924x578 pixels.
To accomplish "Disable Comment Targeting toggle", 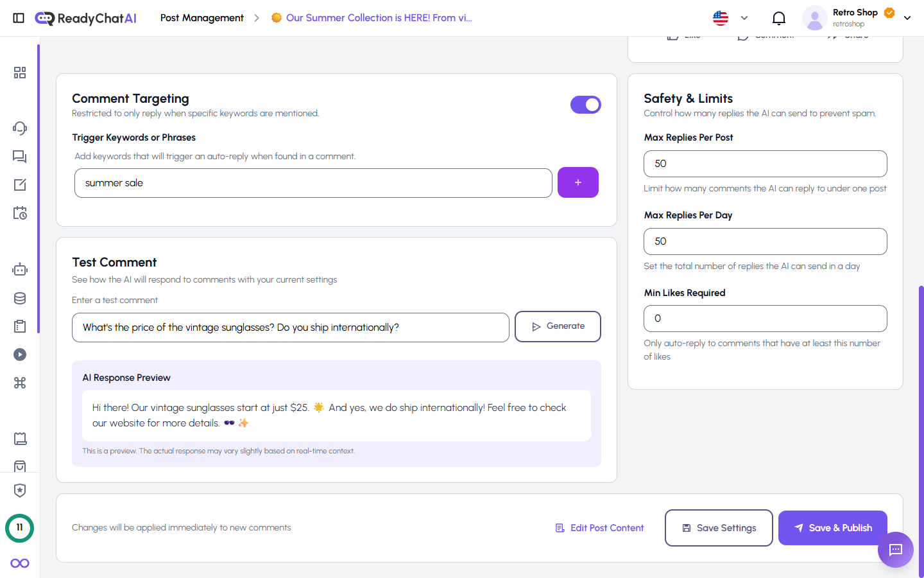I will [586, 105].
